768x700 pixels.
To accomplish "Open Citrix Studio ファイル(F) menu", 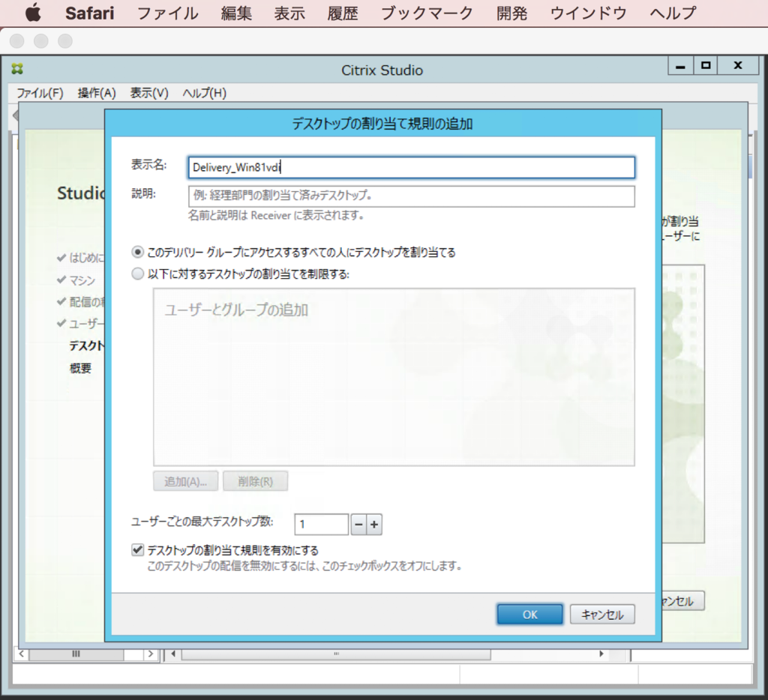I will (x=40, y=93).
